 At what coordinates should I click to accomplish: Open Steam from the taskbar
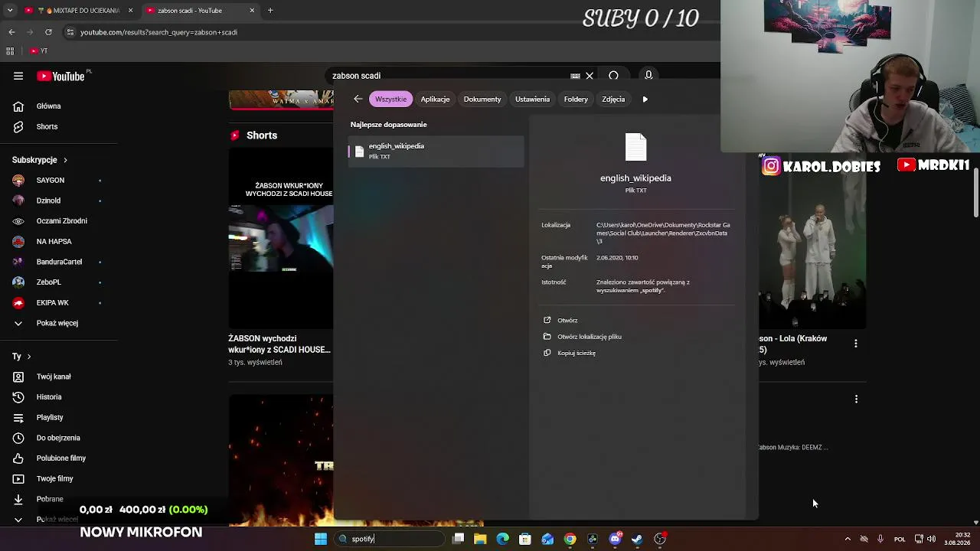[x=637, y=539]
